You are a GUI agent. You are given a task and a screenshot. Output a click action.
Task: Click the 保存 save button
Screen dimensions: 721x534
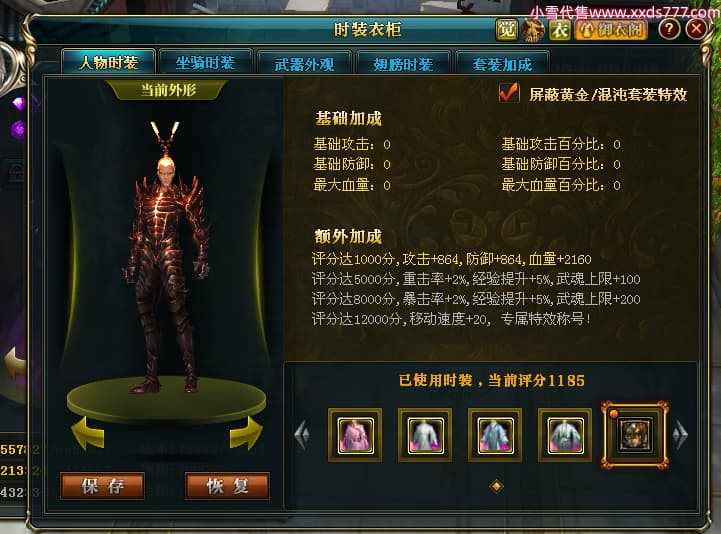[103, 486]
